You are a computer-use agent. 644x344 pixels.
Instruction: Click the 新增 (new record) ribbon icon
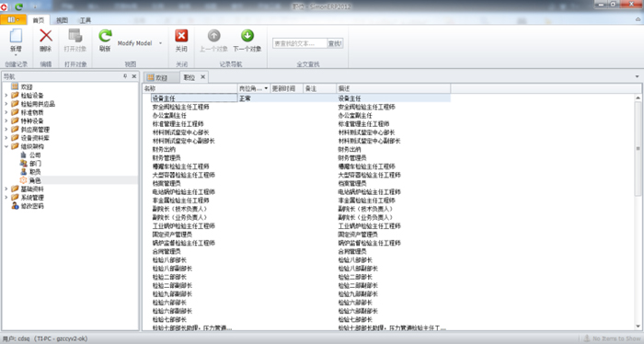[x=16, y=36]
